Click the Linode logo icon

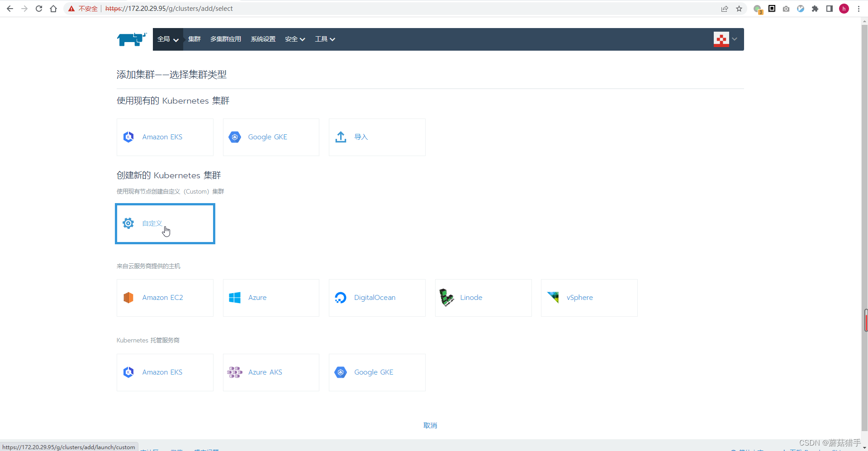(x=446, y=298)
